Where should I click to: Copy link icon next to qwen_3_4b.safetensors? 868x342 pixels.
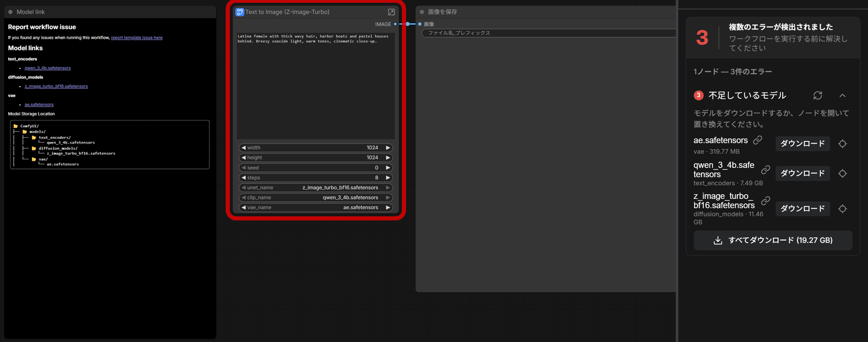[x=765, y=170]
